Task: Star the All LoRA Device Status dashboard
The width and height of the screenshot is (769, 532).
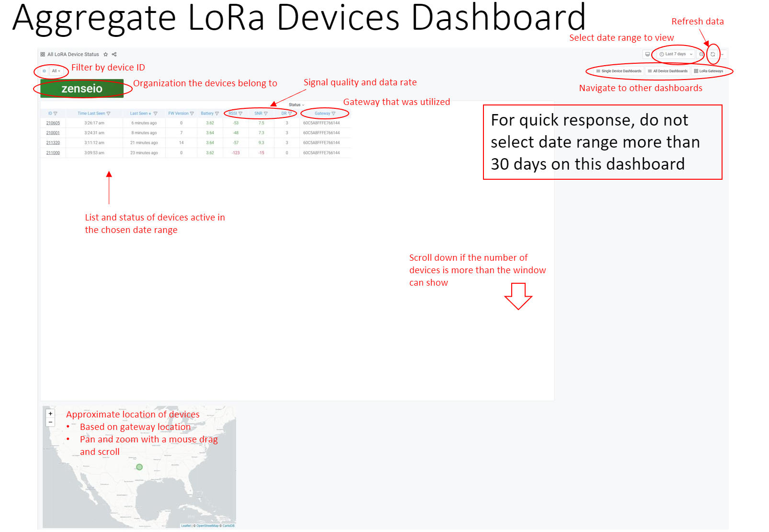Action: point(106,55)
